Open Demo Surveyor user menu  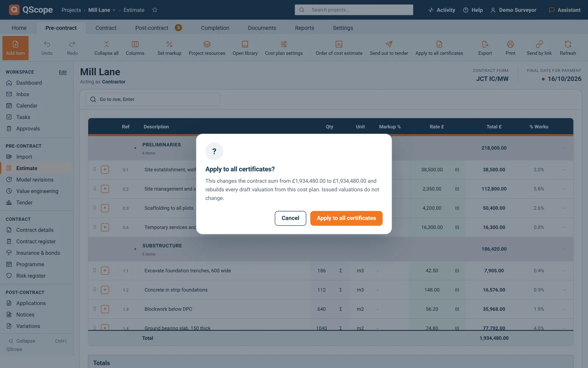pos(513,10)
